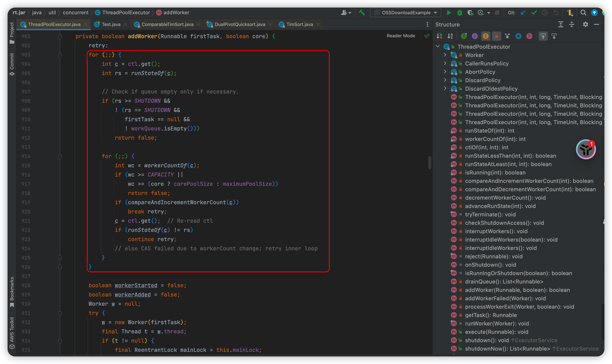Switch to ComparableTimSort.java tab

tap(167, 24)
